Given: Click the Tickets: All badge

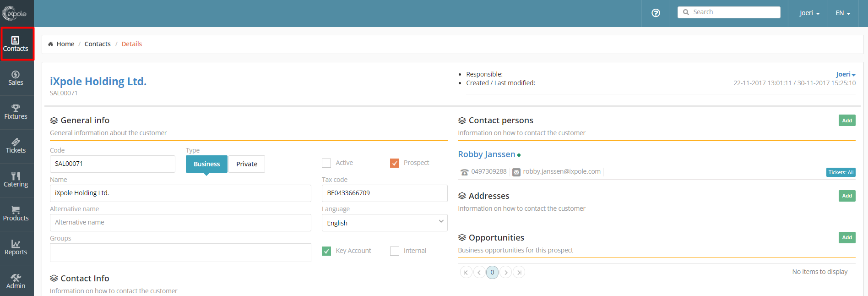Looking at the screenshot, I should coord(841,172).
